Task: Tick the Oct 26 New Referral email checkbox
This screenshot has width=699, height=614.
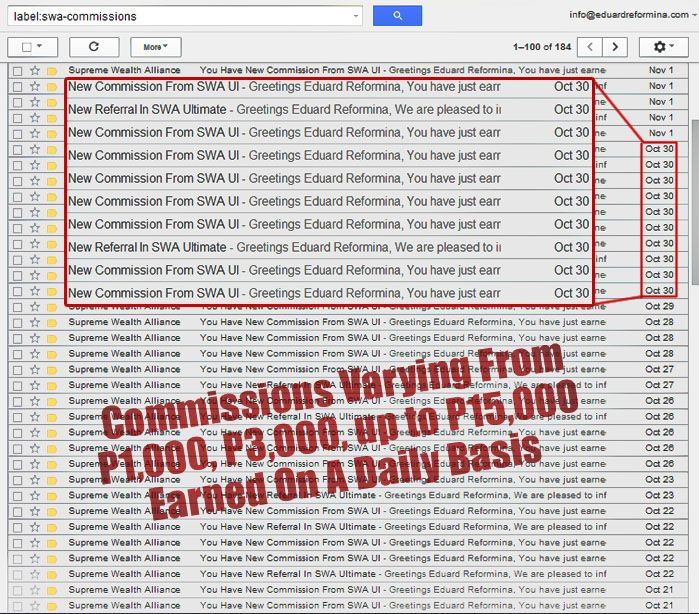Action: coord(17,417)
